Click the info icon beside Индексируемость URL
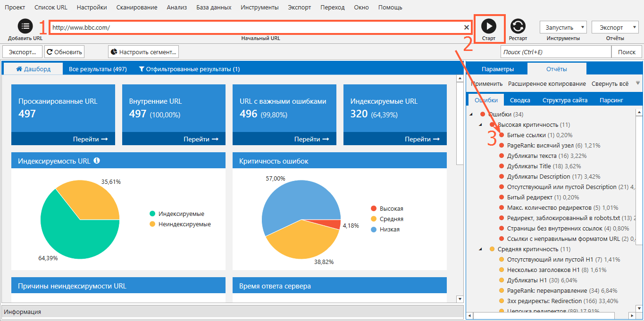 (x=97, y=161)
